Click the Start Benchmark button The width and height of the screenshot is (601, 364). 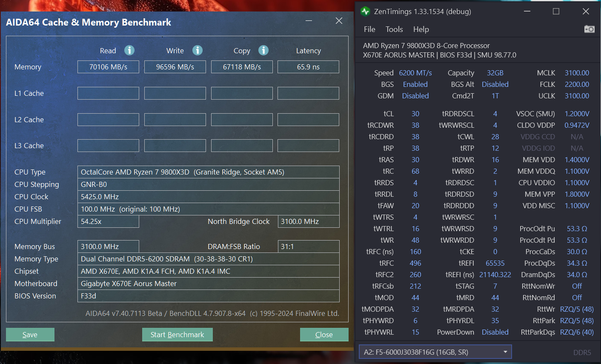click(177, 335)
